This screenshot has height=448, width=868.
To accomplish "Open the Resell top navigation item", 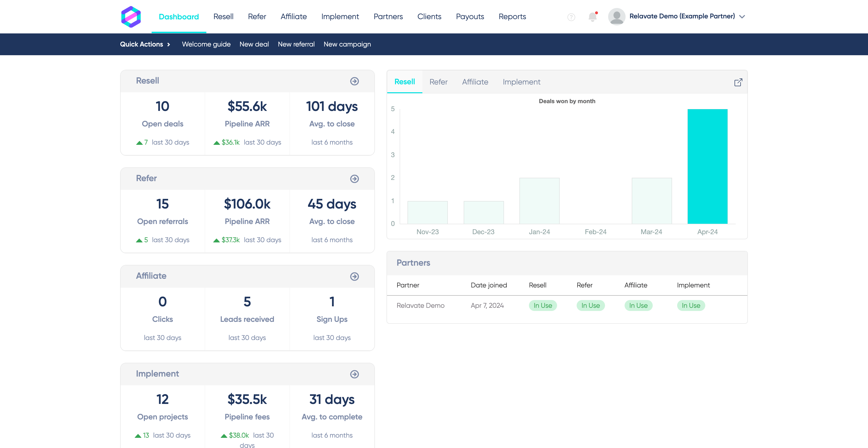I will click(223, 16).
